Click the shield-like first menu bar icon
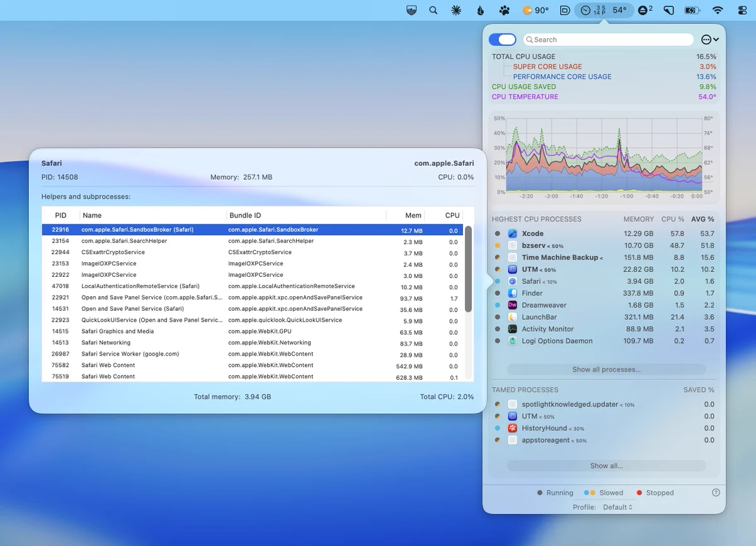756x546 pixels. [x=411, y=10]
